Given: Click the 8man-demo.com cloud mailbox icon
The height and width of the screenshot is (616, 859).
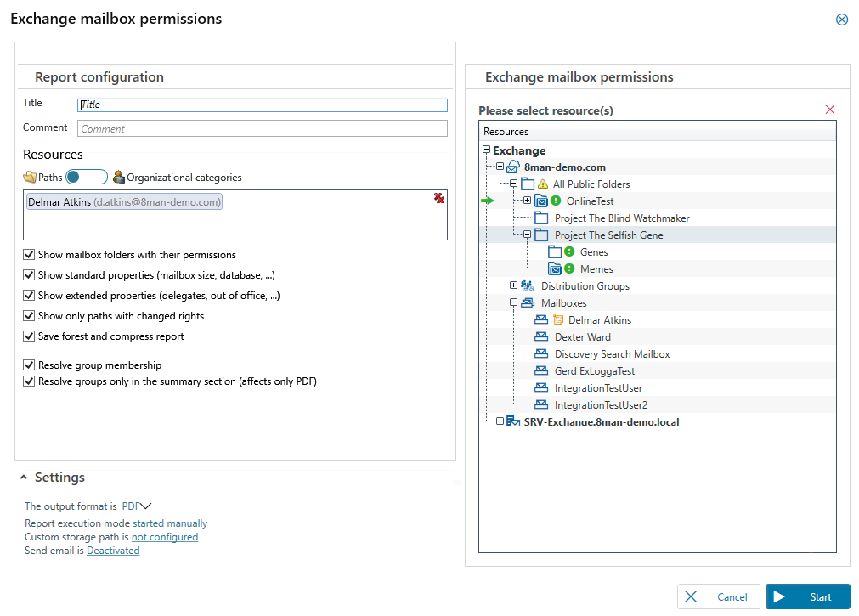Looking at the screenshot, I should click(x=513, y=167).
